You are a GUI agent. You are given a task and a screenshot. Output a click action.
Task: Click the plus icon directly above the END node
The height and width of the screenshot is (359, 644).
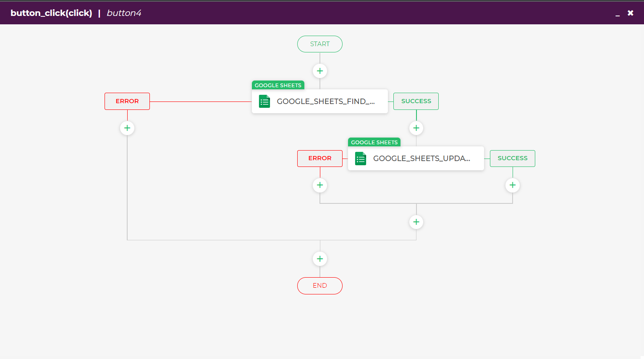pos(319,258)
